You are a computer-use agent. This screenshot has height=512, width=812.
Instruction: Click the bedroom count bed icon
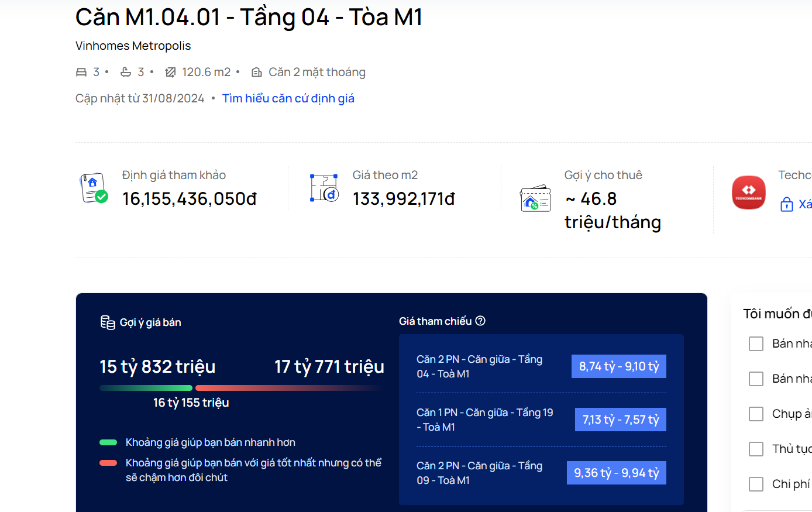pyautogui.click(x=81, y=72)
